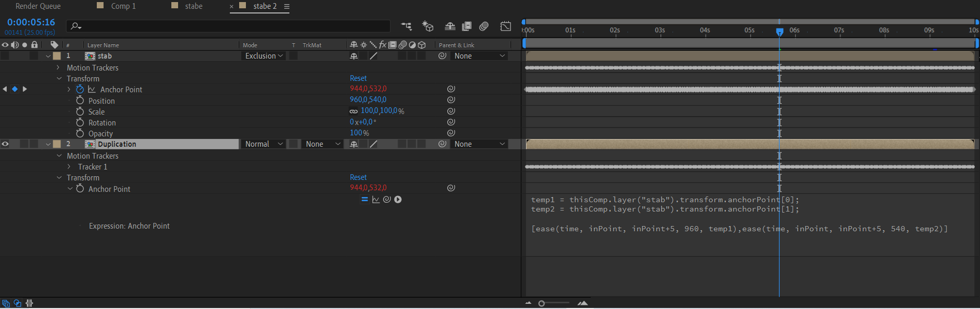Click the Draft 3D toolbar icon
This screenshot has width=980, height=309.
tap(428, 26)
